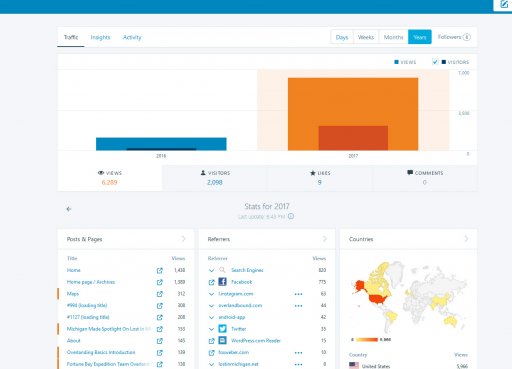Click the WordPress.com Reader icon
The height and width of the screenshot is (369, 512).
pos(222,340)
